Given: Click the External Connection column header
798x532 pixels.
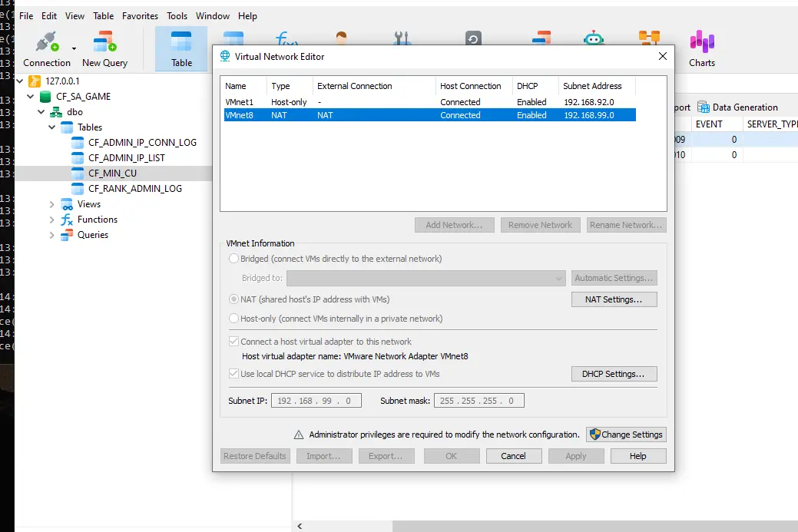Looking at the screenshot, I should [374, 86].
